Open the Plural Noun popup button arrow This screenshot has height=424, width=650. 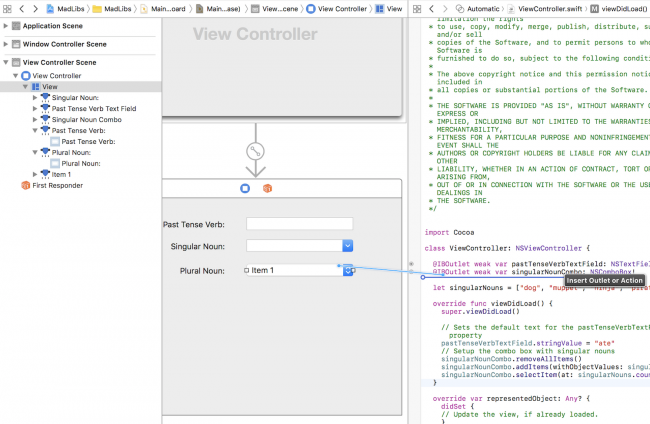tap(346, 270)
